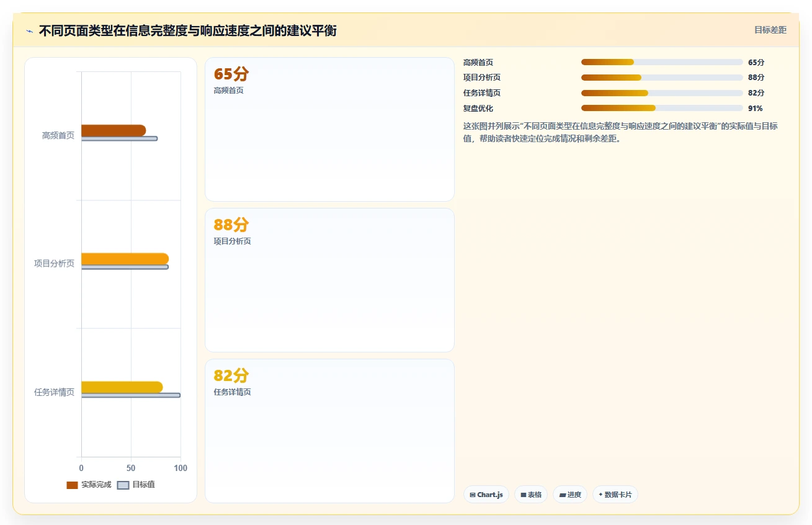The height and width of the screenshot is (525, 812).
Task: Click the 项目分析页 chart axis label
Action: 54,264
